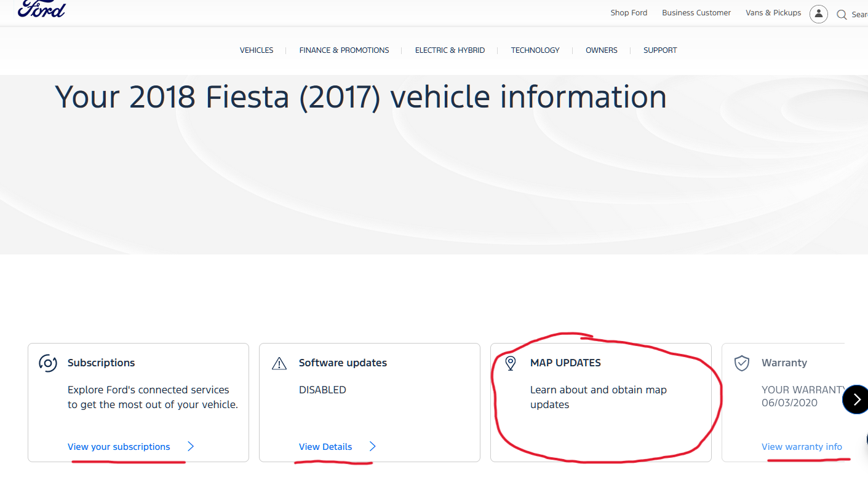The height and width of the screenshot is (488, 868).
Task: Follow the View your subscriptions link
Action: [119, 447]
